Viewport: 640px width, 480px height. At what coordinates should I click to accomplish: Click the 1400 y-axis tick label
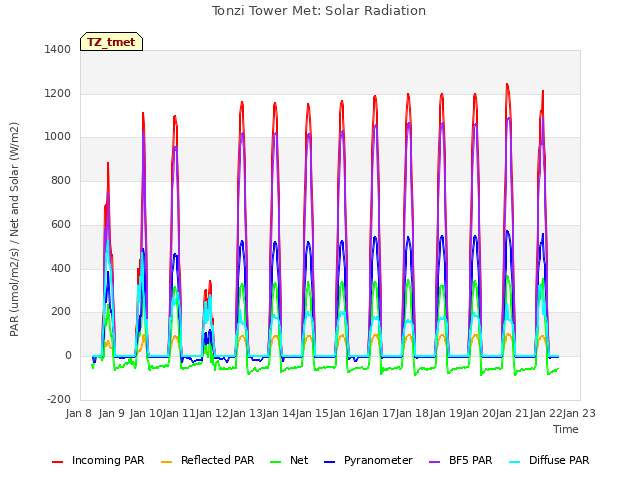click(x=58, y=50)
